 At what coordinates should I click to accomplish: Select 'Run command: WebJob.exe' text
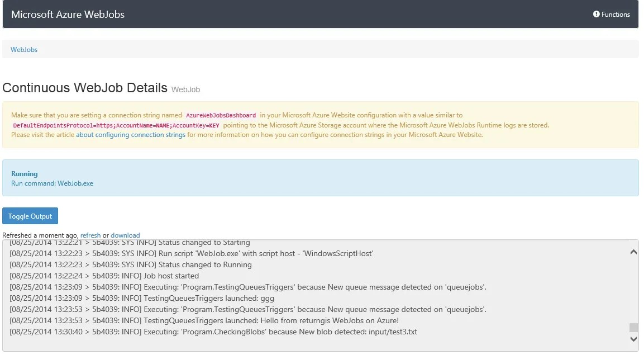(x=52, y=183)
